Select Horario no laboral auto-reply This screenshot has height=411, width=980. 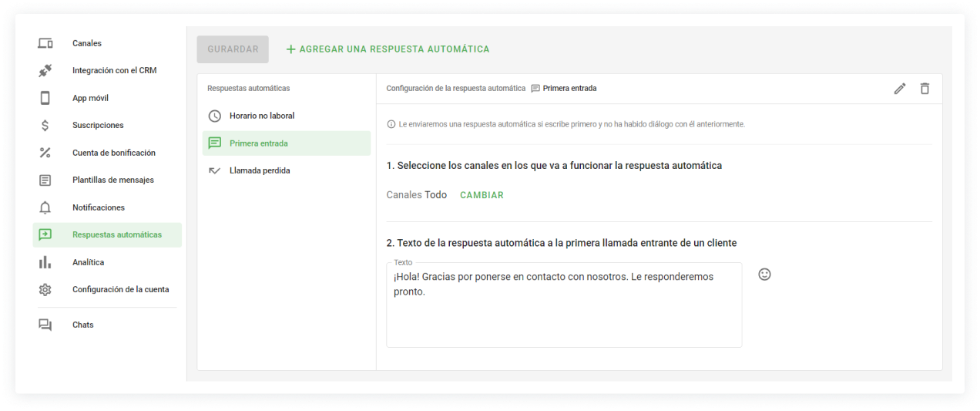(x=261, y=116)
